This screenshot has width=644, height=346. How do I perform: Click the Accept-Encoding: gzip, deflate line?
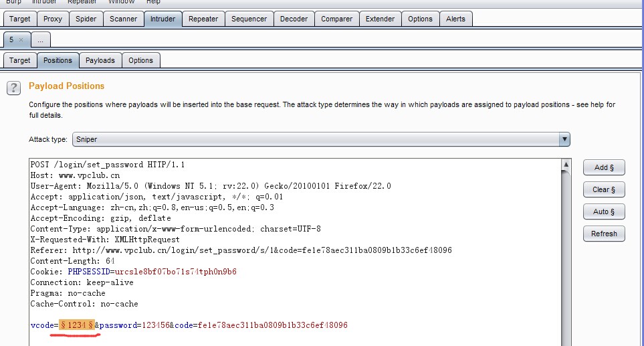pos(100,218)
